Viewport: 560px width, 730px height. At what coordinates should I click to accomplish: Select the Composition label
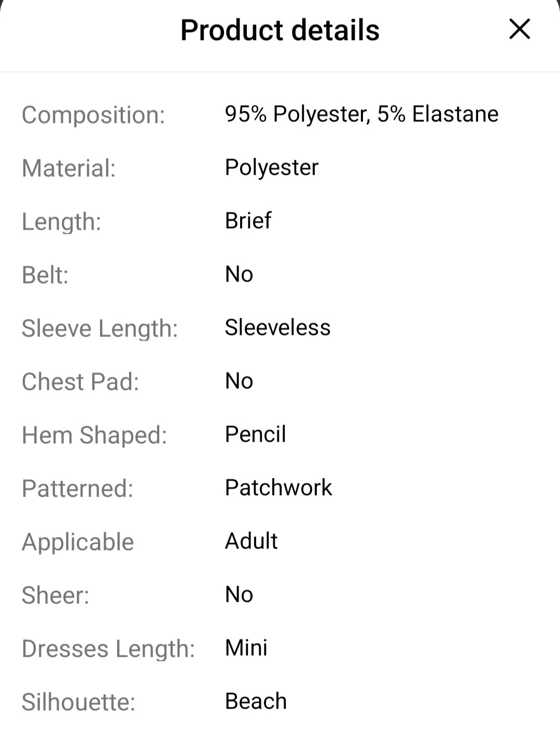click(x=93, y=115)
